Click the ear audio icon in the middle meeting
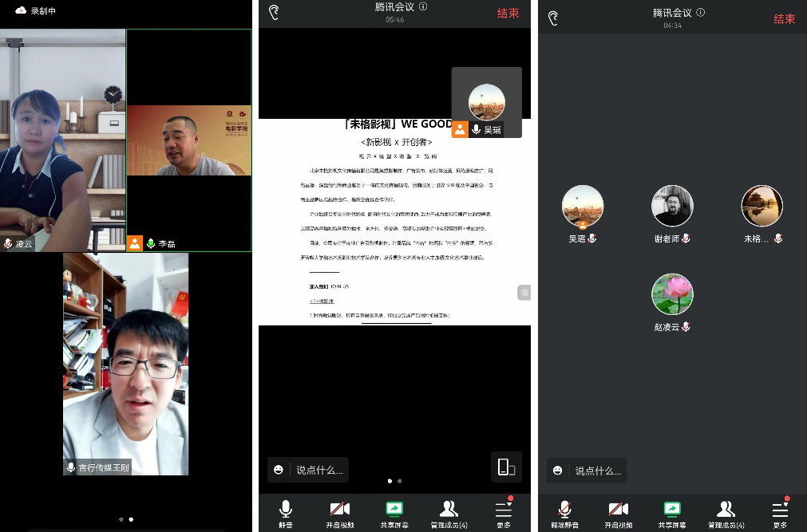Screen dimensions: 807x532 click(274, 13)
